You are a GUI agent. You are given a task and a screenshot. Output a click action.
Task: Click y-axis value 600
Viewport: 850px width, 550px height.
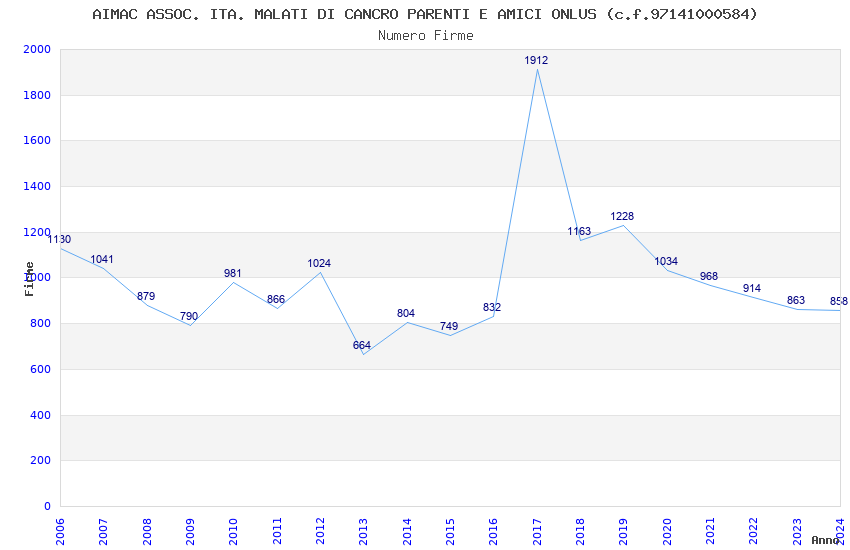coord(40,370)
